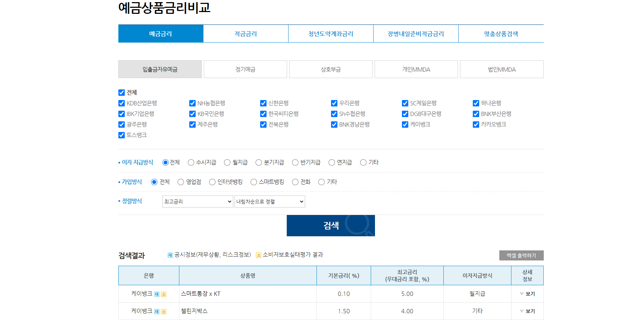Open the 내림차순으로 정렬 order dropdown
The width and height of the screenshot is (644, 320).
(270, 202)
